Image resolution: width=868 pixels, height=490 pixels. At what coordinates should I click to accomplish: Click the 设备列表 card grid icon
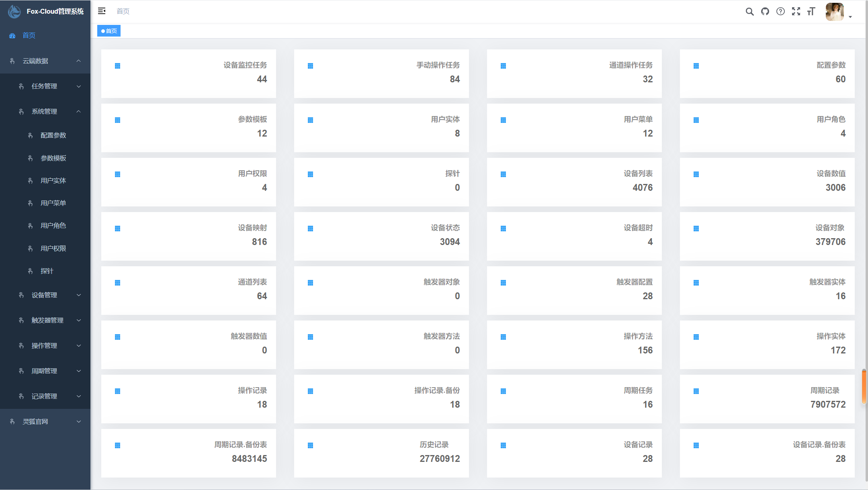click(x=503, y=174)
